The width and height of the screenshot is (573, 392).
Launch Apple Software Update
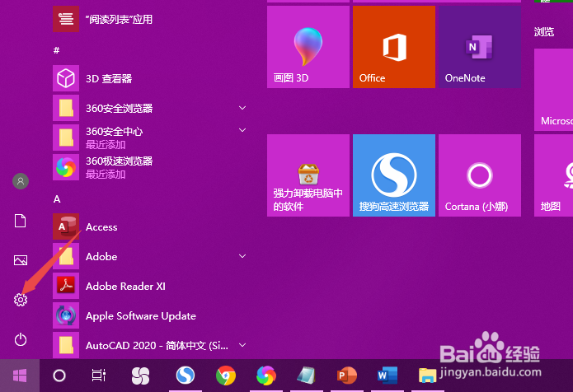tap(150, 315)
